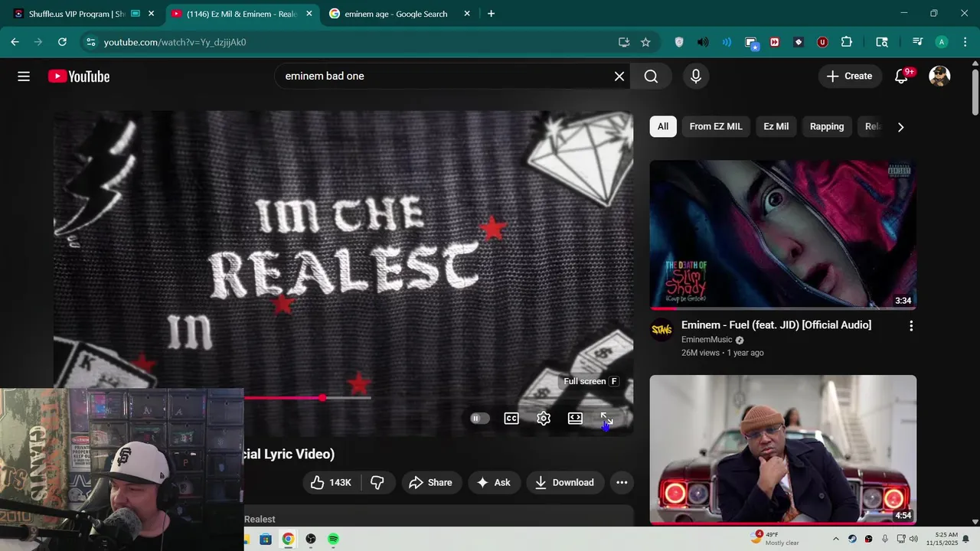Enter full screen in the video player
Image resolution: width=980 pixels, height=551 pixels.
tap(606, 419)
